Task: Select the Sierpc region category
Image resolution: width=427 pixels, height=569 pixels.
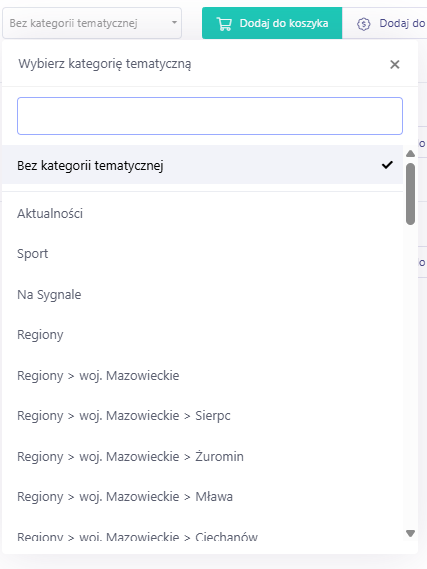Action: click(x=202, y=416)
